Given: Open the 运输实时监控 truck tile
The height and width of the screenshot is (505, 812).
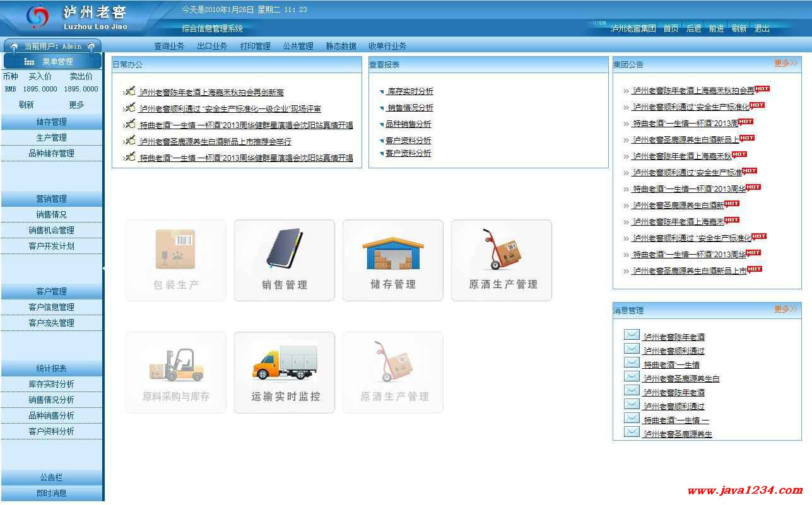Looking at the screenshot, I should pyautogui.click(x=285, y=373).
